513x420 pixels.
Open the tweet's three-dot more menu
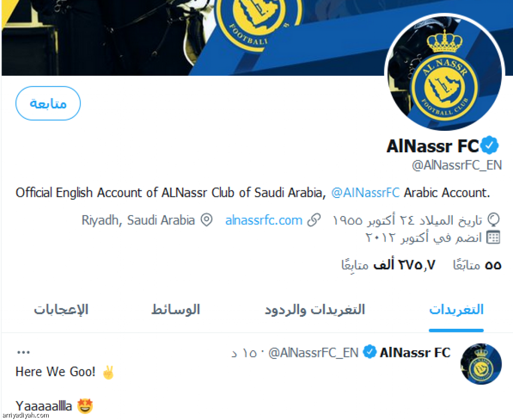[23, 352]
